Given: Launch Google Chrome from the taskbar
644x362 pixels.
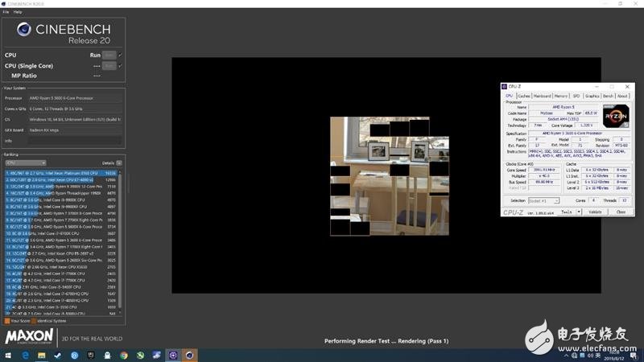Looking at the screenshot, I should (123, 355).
